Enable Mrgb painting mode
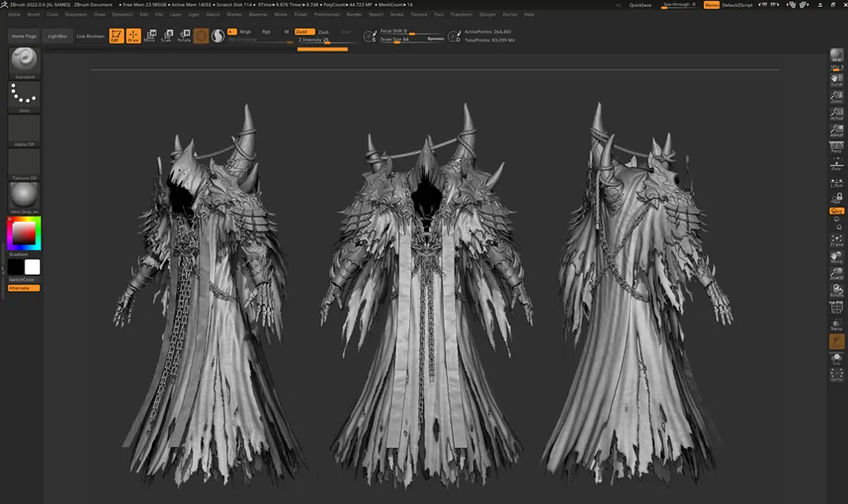This screenshot has height=504, width=848. click(x=245, y=32)
